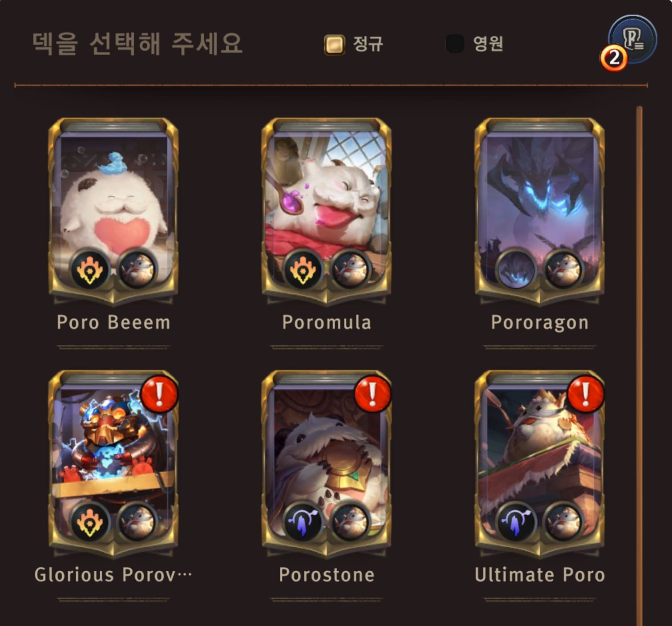The image size is (672, 626).
Task: Pick the Pororagon deck
Action: tap(539, 211)
